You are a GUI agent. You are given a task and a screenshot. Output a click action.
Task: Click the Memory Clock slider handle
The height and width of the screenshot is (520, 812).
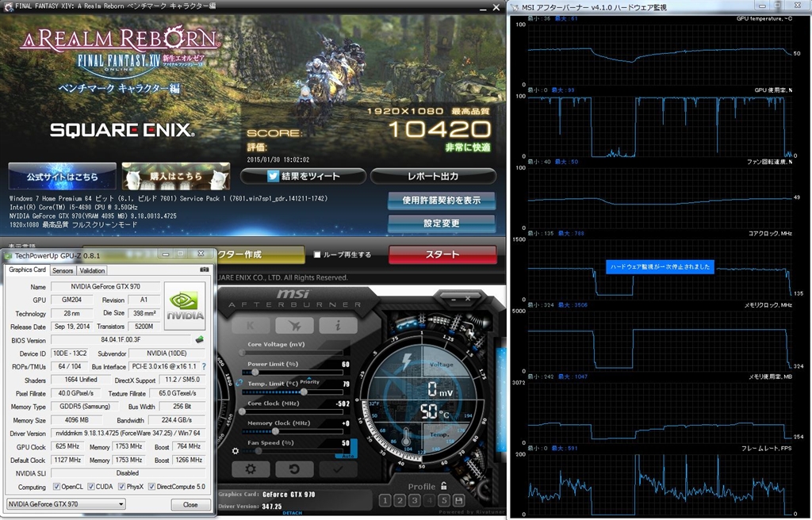[x=275, y=431]
